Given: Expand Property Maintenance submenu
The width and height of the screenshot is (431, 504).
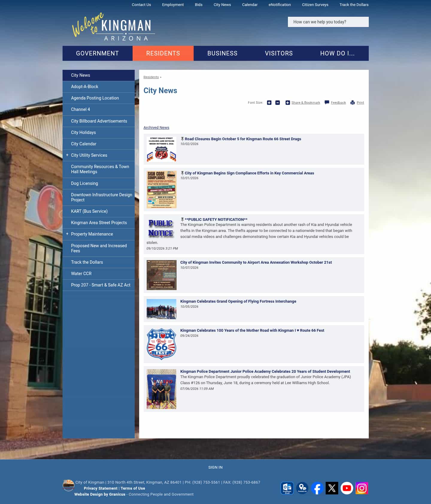Looking at the screenshot, I should pos(67,234).
